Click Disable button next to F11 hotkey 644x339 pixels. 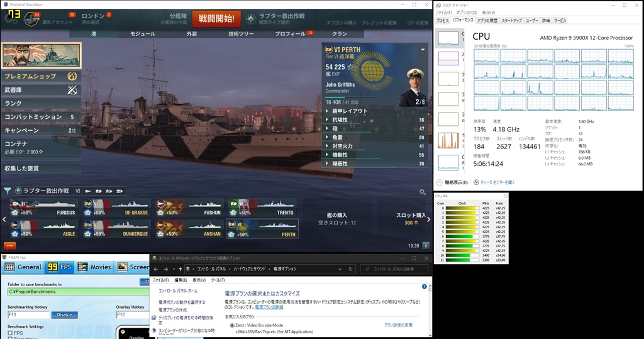point(64,314)
